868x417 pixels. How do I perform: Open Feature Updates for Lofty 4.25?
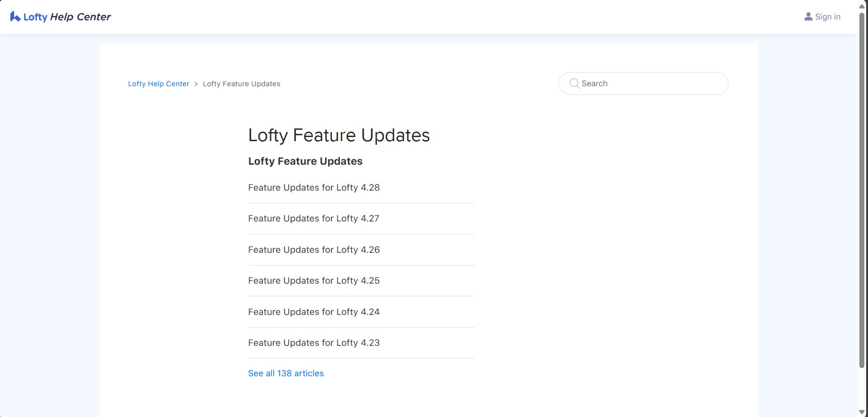click(x=314, y=281)
